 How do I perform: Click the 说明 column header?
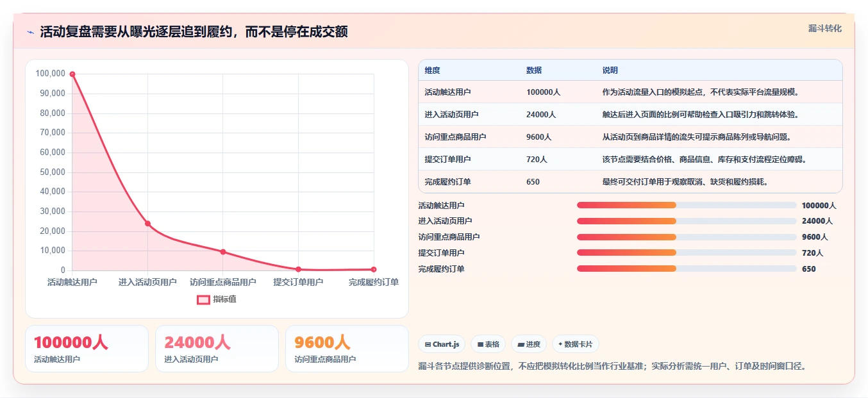610,70
